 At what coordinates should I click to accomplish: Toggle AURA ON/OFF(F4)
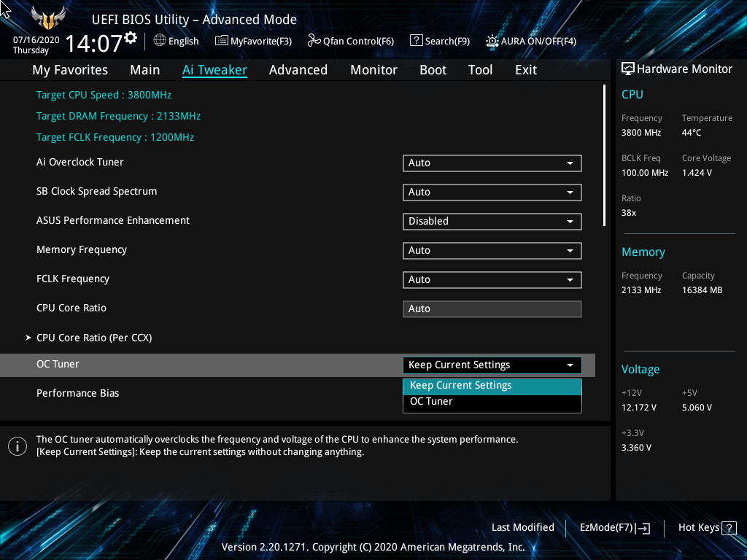531,41
